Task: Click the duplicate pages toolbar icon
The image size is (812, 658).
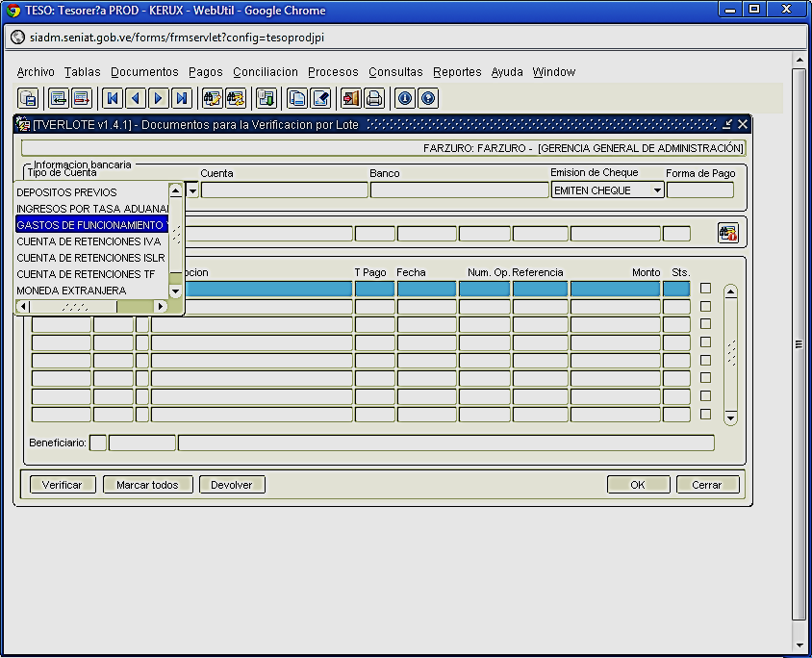Action: click(297, 98)
